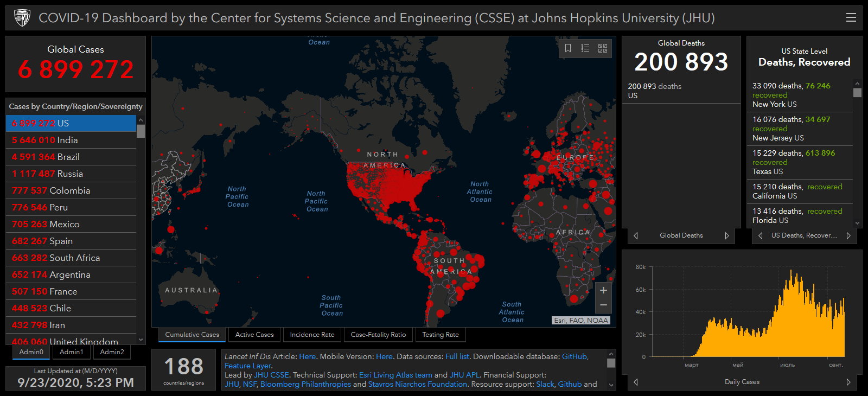Image resolution: width=868 pixels, height=396 pixels.
Task: Select Colombia in the country list
Action: (71, 190)
